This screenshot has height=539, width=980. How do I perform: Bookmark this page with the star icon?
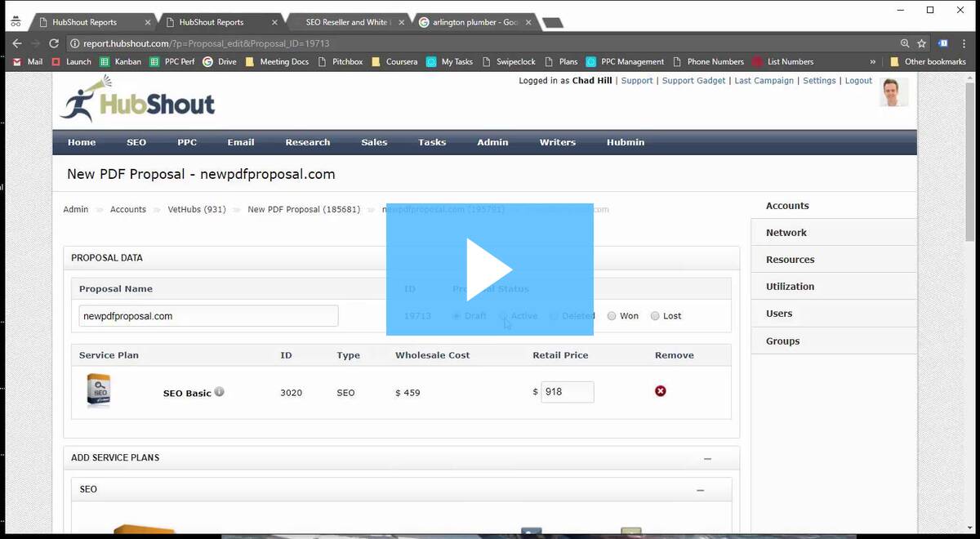(x=922, y=43)
